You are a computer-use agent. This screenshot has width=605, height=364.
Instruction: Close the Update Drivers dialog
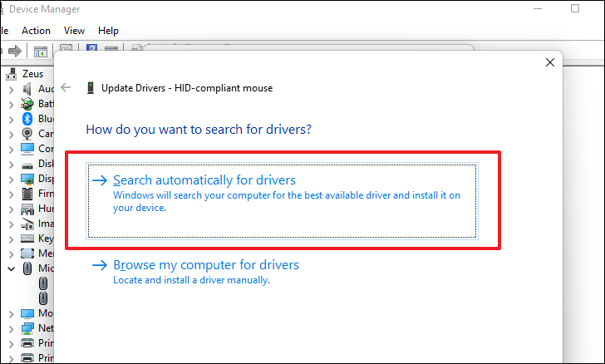tap(550, 62)
